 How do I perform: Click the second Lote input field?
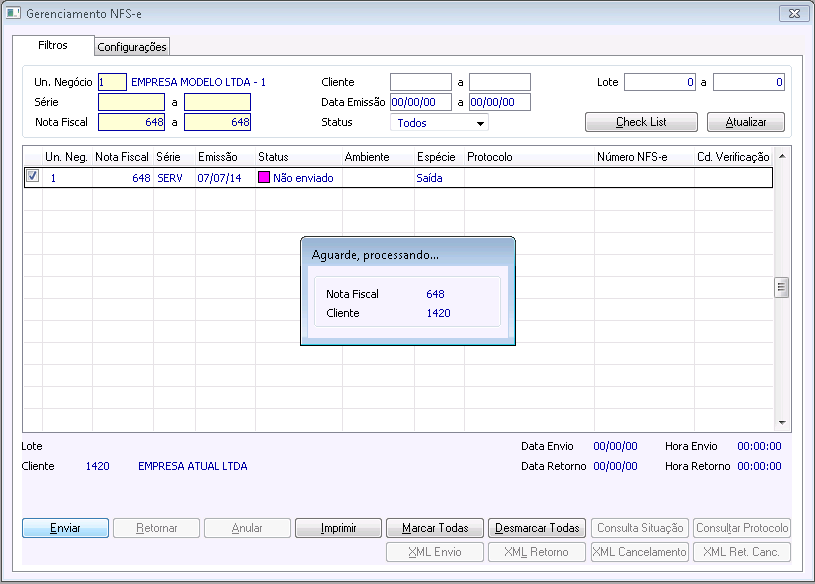pos(748,82)
